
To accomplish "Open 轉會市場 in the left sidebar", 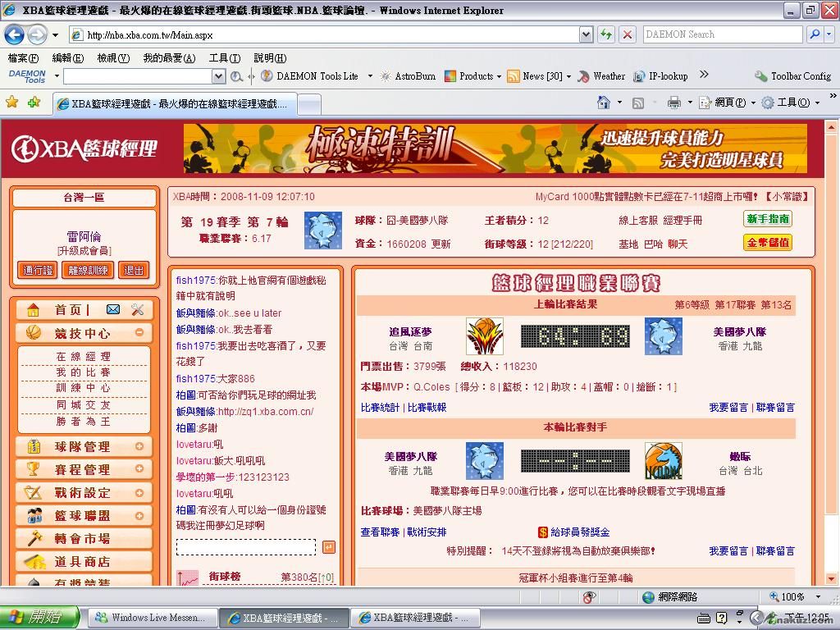I will [x=84, y=539].
